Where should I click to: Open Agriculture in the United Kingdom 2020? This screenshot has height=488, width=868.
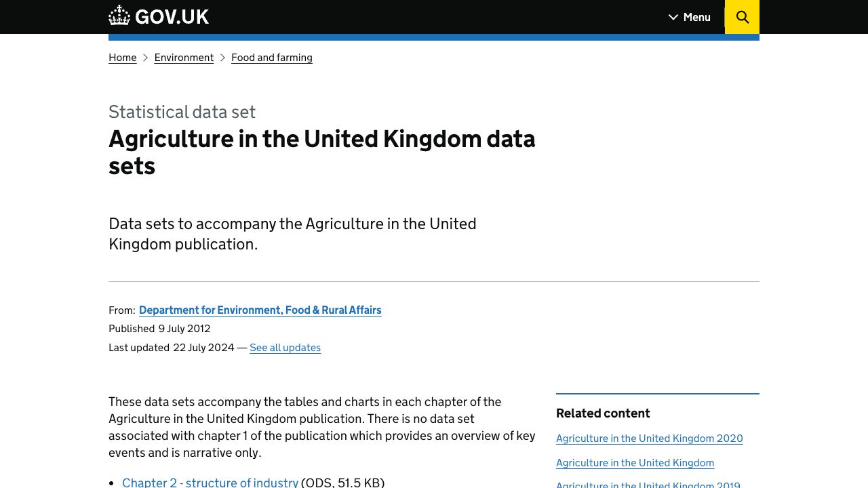click(x=649, y=439)
